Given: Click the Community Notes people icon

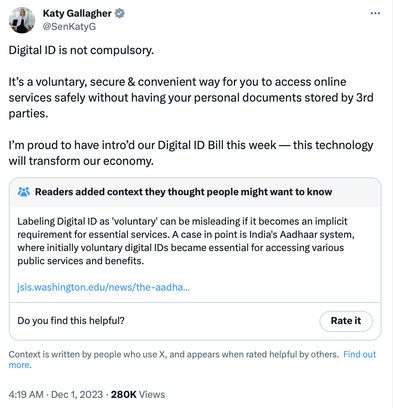Looking at the screenshot, I should pyautogui.click(x=24, y=192).
